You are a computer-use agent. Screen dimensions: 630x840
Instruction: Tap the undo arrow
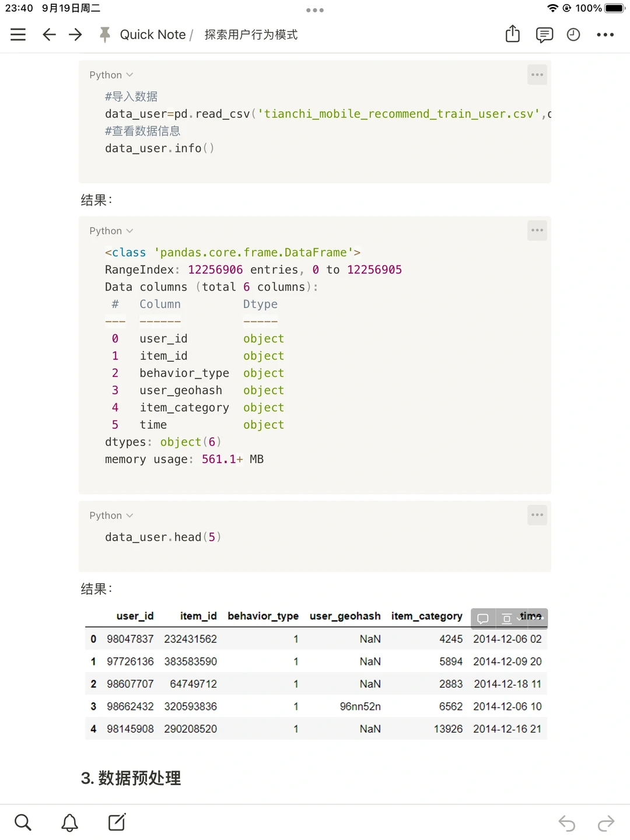(567, 823)
